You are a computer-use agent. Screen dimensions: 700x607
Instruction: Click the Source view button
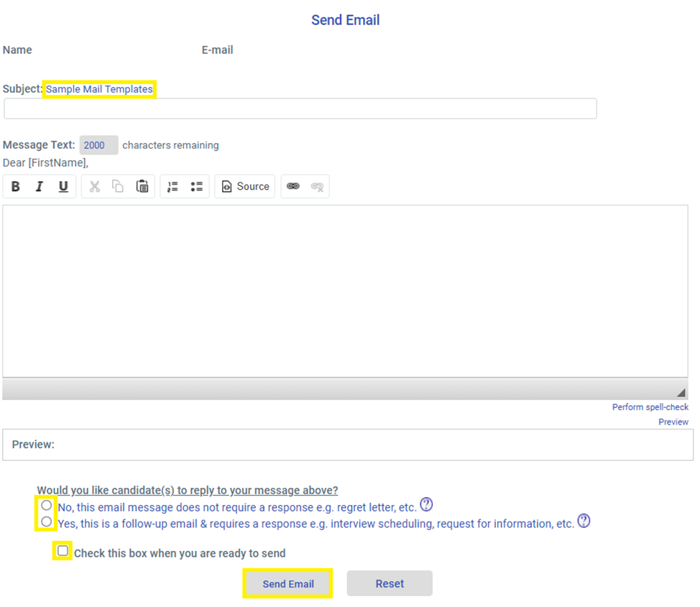click(245, 187)
